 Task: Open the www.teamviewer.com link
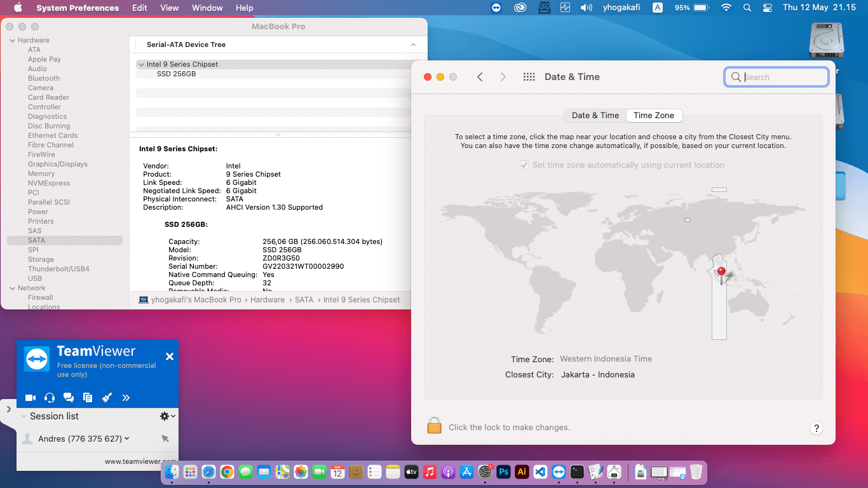tap(140, 462)
